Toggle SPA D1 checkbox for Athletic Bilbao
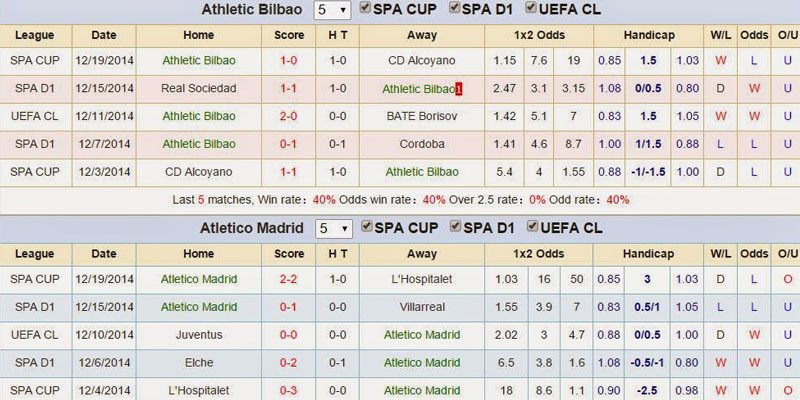The width and height of the screenshot is (800, 400). click(x=455, y=8)
